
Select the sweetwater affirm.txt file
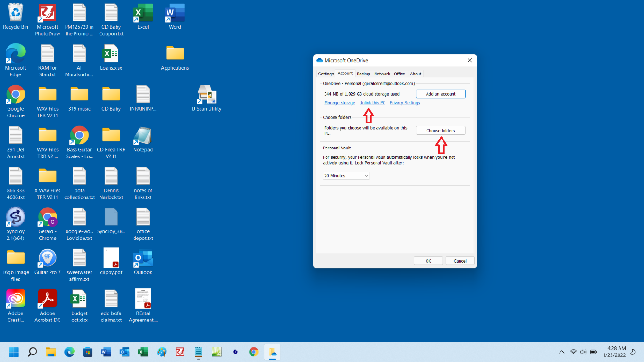[x=79, y=265]
